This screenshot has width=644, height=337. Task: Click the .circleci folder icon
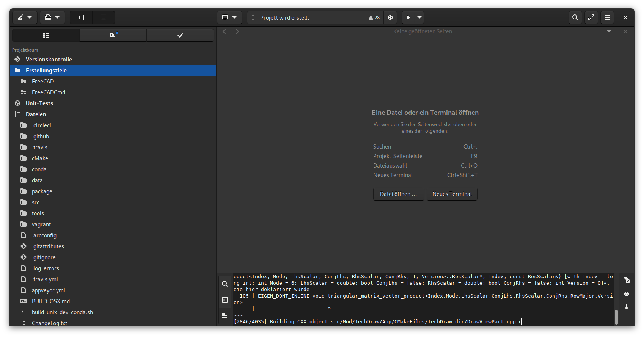[24, 125]
